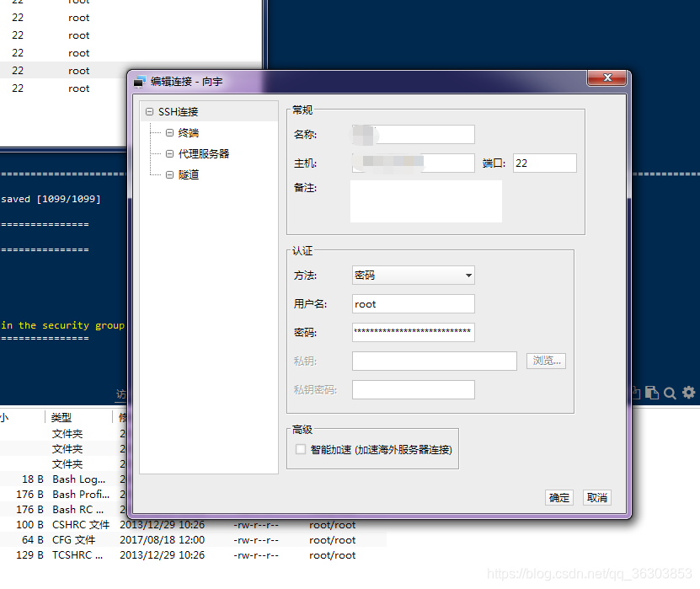Image resolution: width=700 pixels, height=589 pixels.
Task: Cancel with the 取消 button
Action: (597, 497)
